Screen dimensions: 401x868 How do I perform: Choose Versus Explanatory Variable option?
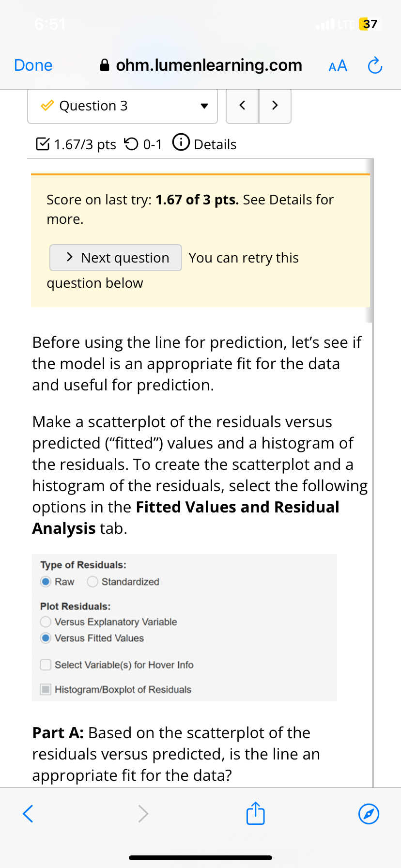pos(46,621)
